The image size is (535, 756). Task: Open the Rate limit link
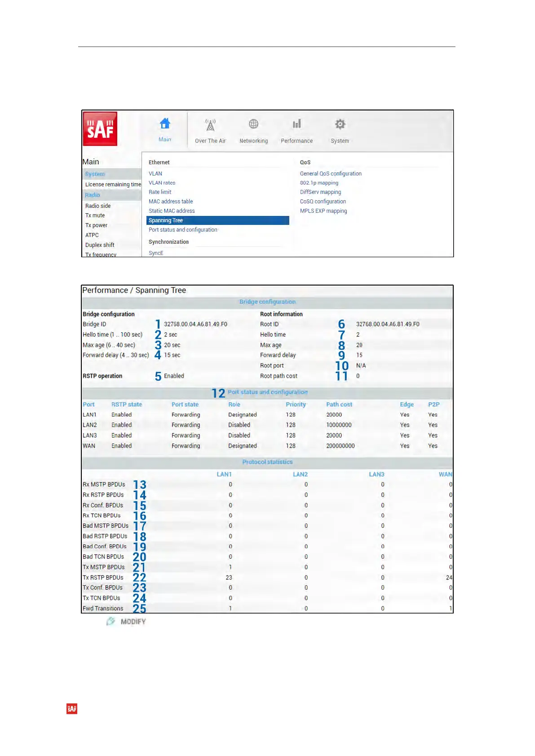[x=160, y=192]
